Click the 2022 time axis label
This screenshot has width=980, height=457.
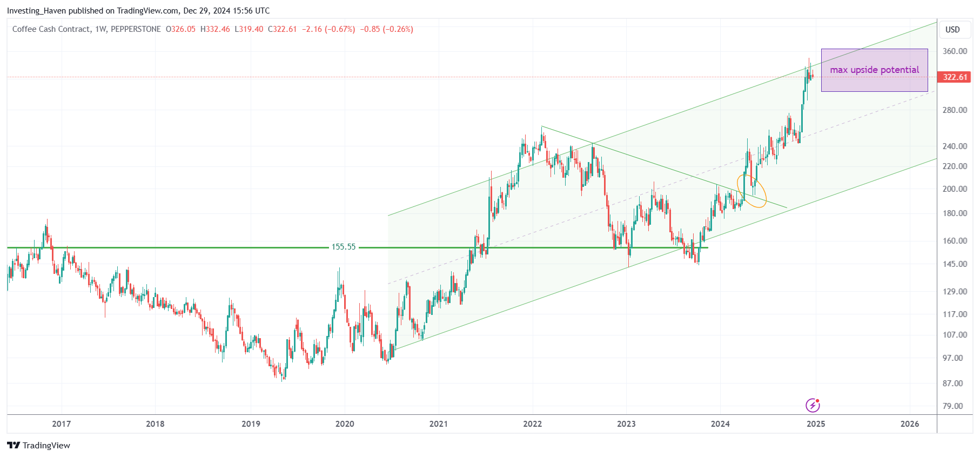pyautogui.click(x=532, y=424)
